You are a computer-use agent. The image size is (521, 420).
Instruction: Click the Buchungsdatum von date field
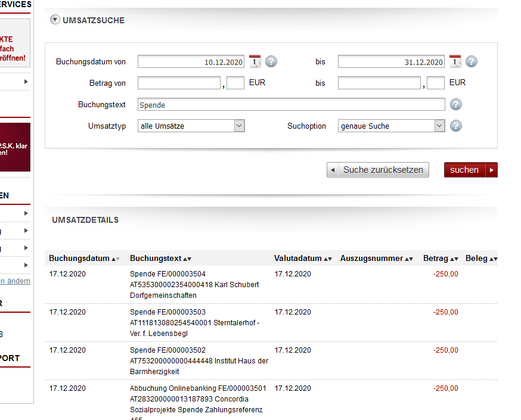[191, 62]
